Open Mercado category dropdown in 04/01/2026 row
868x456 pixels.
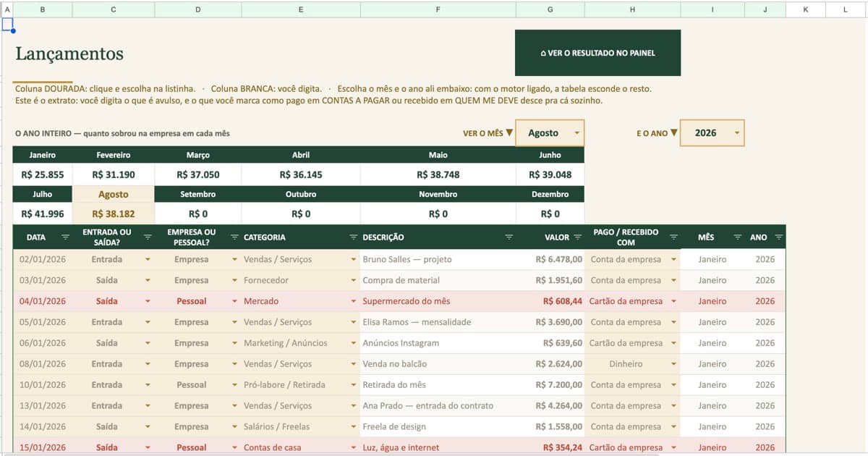(x=353, y=301)
